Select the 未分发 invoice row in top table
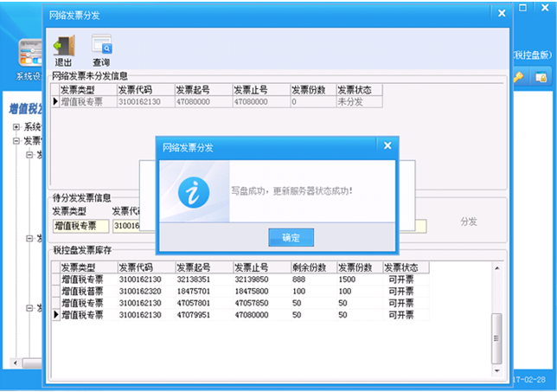 click(216, 101)
